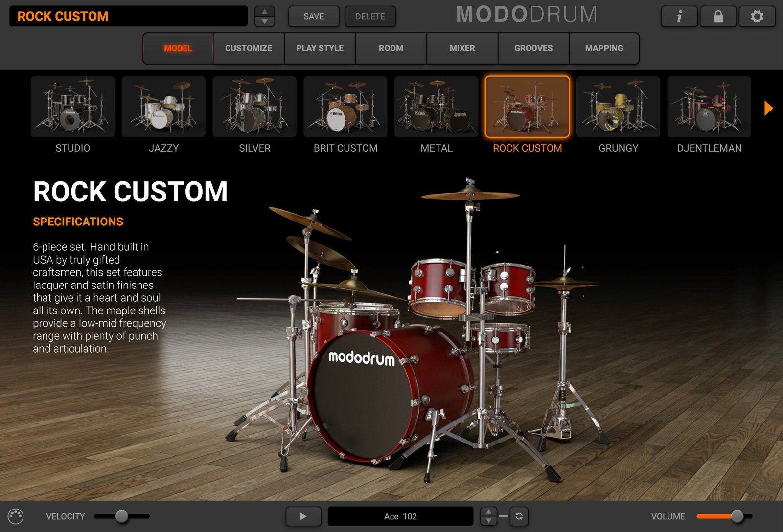Open the info panel icon
The height and width of the screenshot is (532, 783).
[x=679, y=17]
